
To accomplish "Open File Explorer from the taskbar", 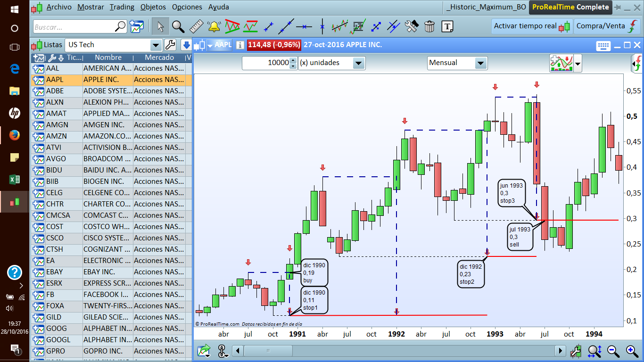I will click(15, 91).
